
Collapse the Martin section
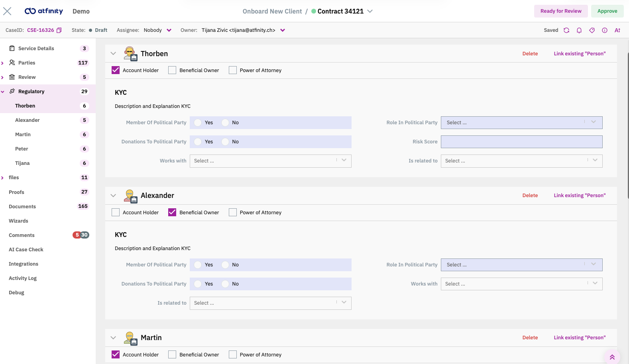click(113, 338)
